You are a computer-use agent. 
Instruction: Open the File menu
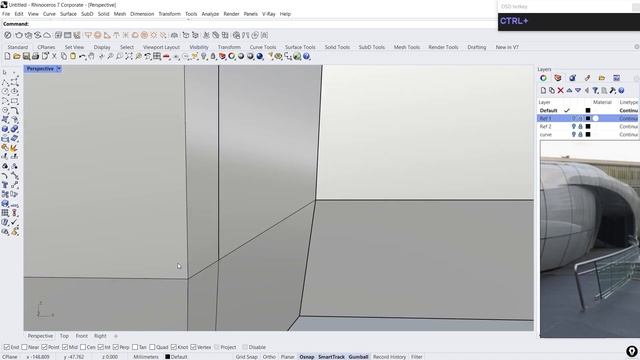pyautogui.click(x=6, y=14)
